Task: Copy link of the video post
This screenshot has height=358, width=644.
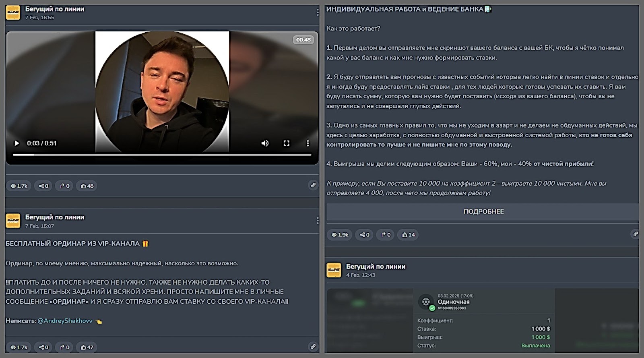Action: click(x=313, y=185)
